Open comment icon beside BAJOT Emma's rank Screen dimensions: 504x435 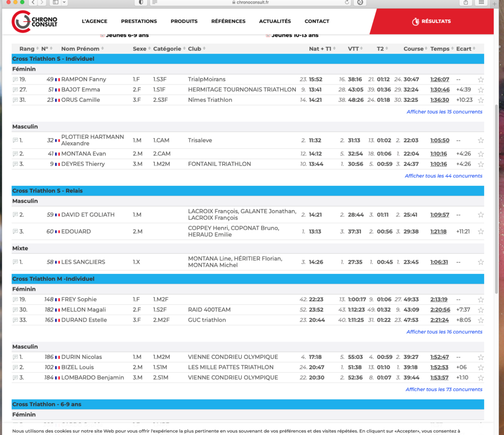[15, 90]
